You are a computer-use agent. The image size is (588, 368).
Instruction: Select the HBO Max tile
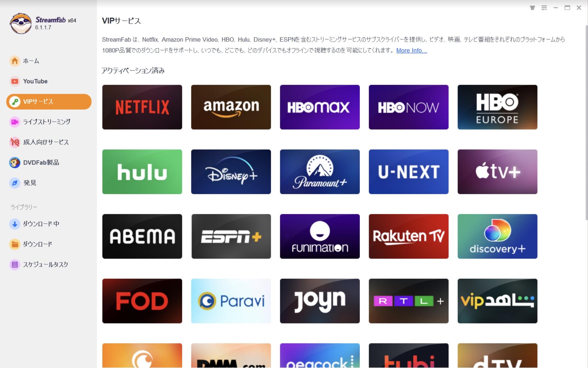click(320, 107)
